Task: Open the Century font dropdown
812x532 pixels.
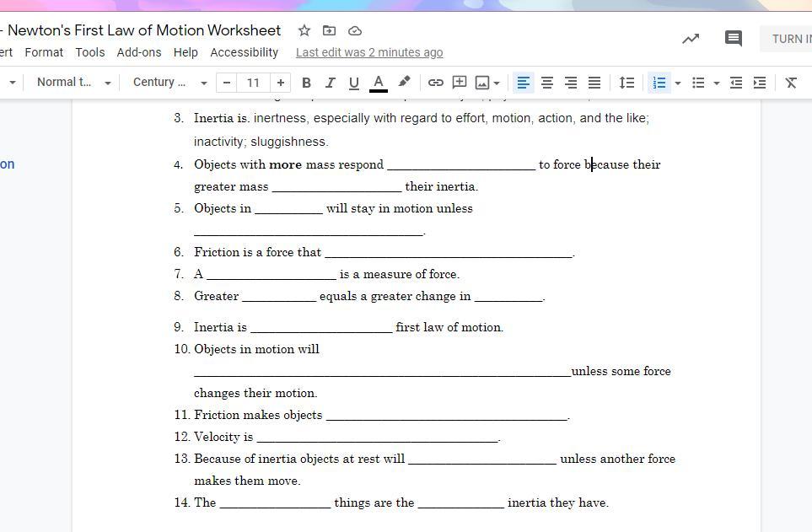Action: (x=169, y=83)
